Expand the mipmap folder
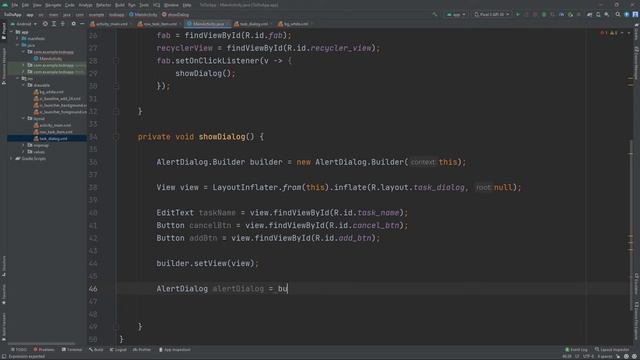Image resolution: width=640 pixels, height=360 pixels. pos(24,145)
